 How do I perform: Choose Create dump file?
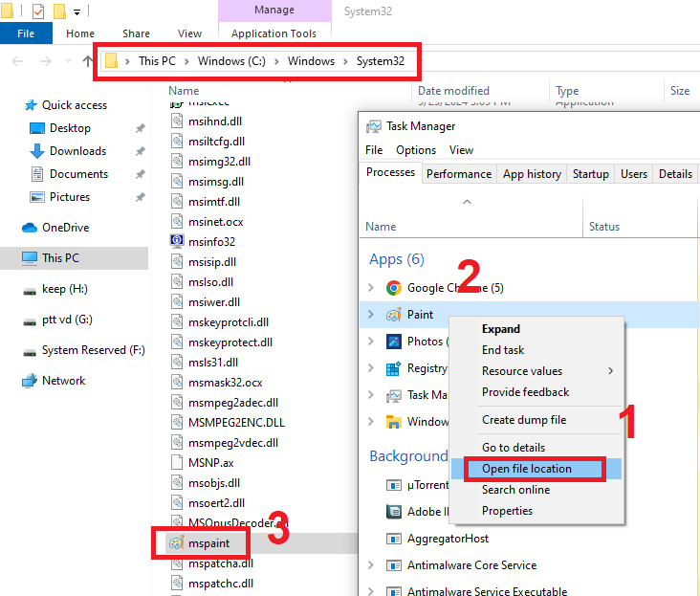tap(524, 420)
